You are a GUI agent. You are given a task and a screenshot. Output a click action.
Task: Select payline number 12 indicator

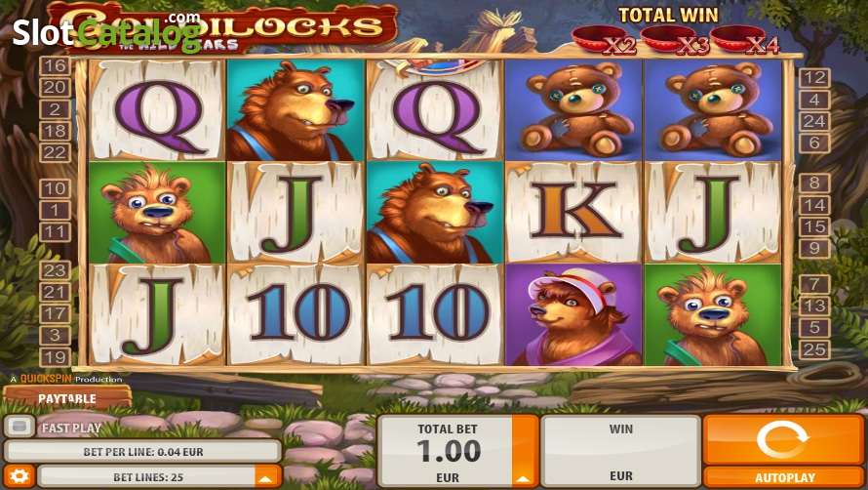tap(814, 78)
